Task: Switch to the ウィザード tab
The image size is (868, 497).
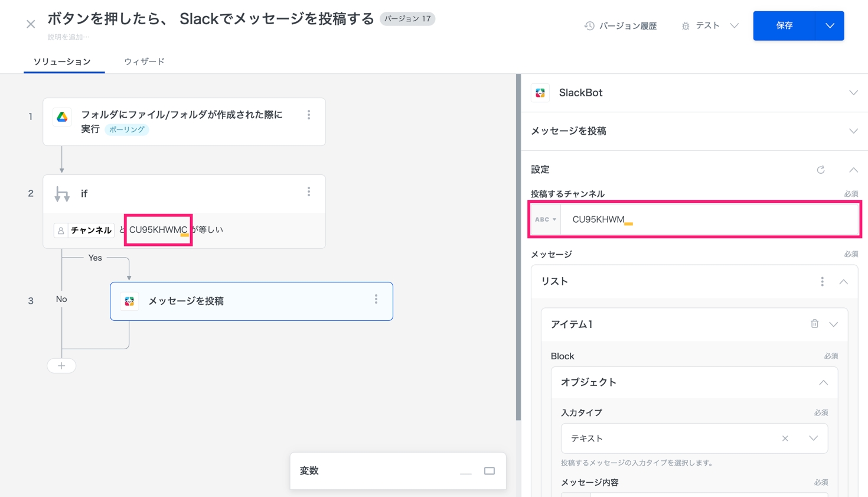Action: [144, 61]
